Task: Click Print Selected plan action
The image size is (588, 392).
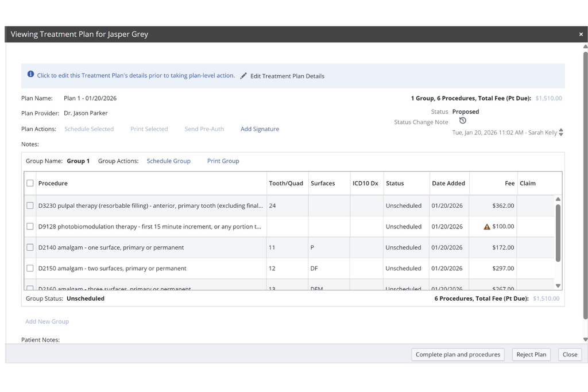Action: pyautogui.click(x=149, y=129)
